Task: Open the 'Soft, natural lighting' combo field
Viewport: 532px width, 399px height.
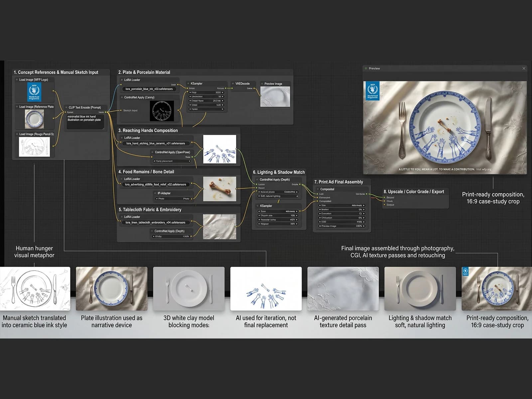Action: pyautogui.click(x=278, y=196)
